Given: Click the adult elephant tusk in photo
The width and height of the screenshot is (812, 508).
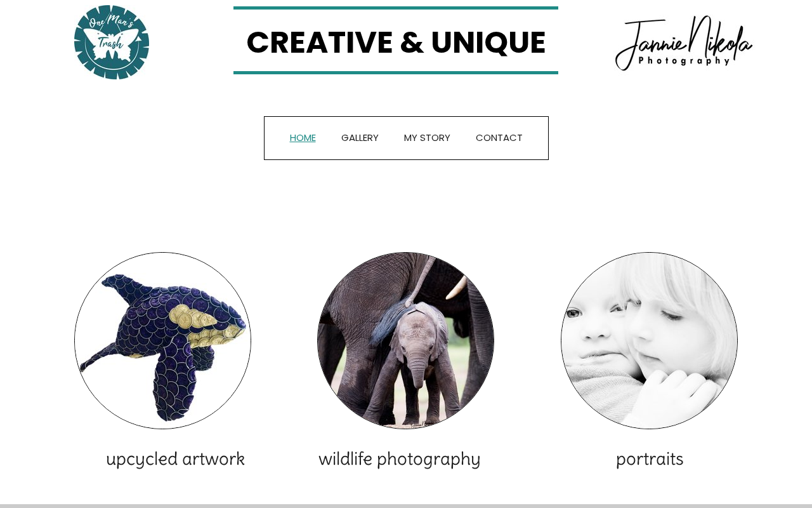Looking at the screenshot, I should [457, 288].
